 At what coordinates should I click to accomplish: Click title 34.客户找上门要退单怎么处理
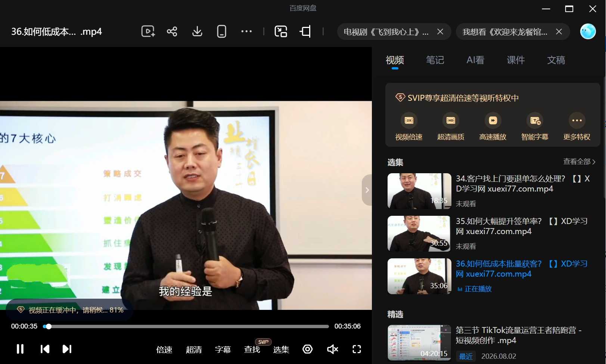[523, 184]
